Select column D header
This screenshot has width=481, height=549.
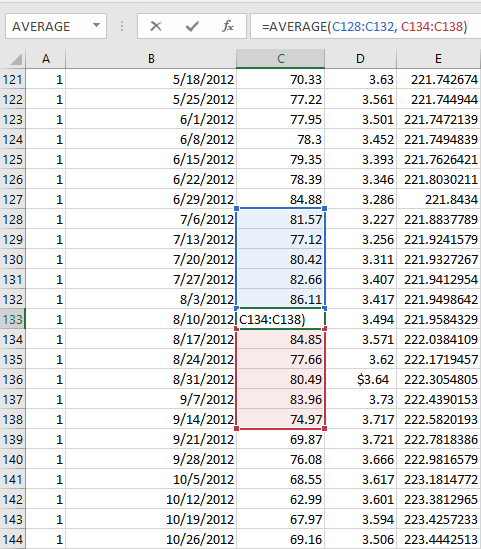point(361,59)
